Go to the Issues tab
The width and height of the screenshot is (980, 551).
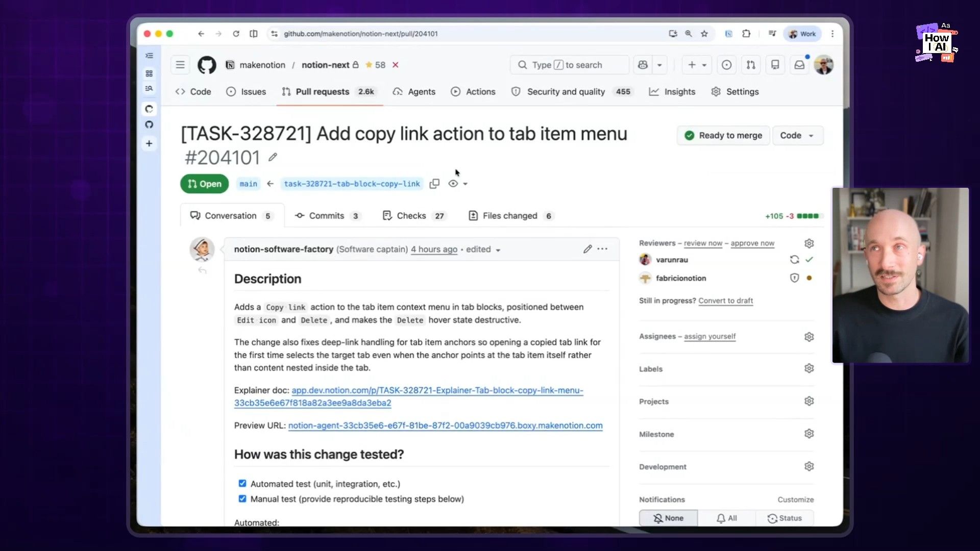(246, 92)
